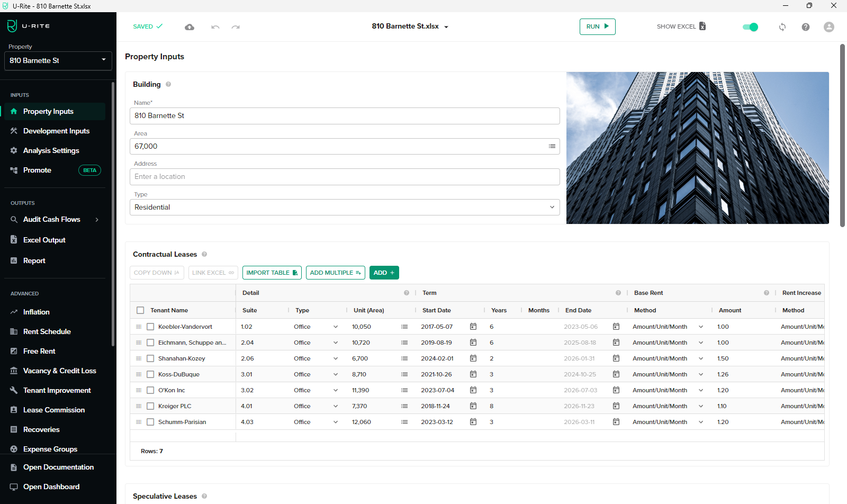Open the Audit Cash Flows output
The height and width of the screenshot is (504, 847).
51,219
